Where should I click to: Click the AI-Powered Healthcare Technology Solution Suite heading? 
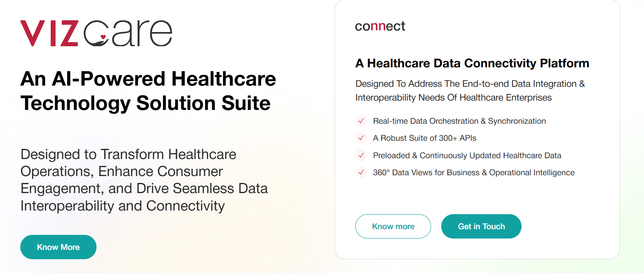coord(148,91)
